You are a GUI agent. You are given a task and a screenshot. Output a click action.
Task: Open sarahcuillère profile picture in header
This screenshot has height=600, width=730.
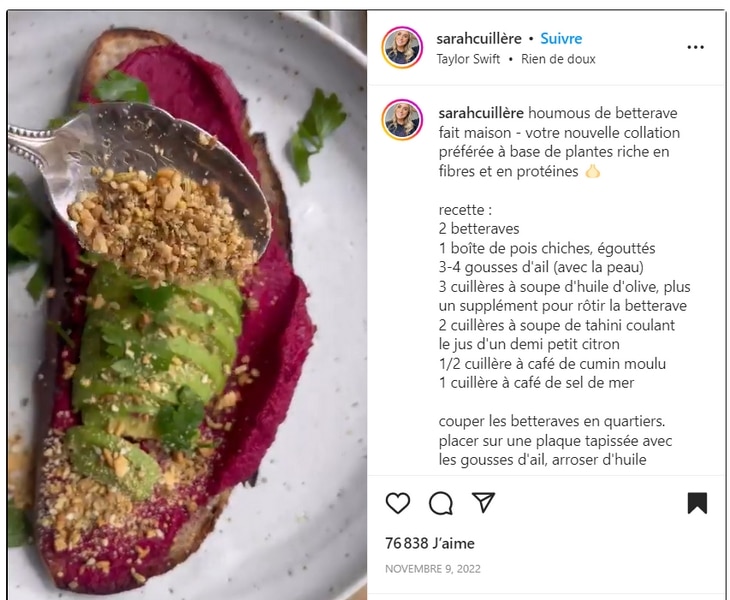402,47
